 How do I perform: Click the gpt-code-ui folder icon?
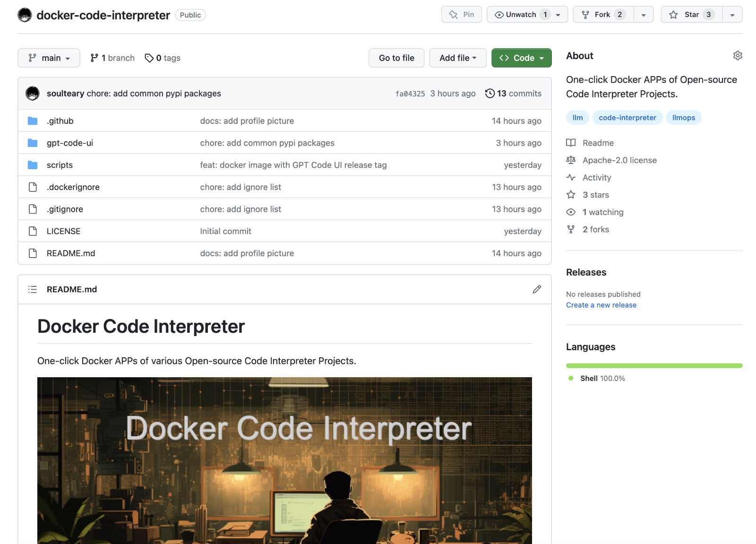(x=33, y=143)
